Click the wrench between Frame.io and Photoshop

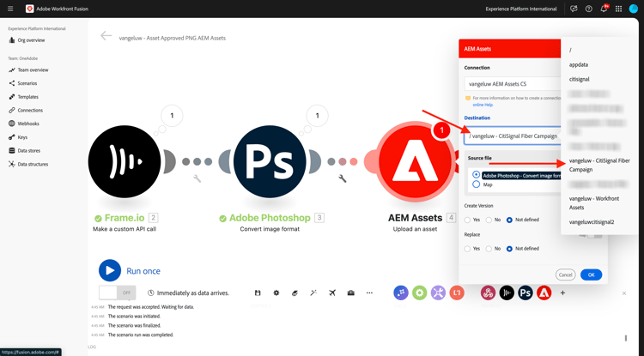pyautogui.click(x=197, y=178)
